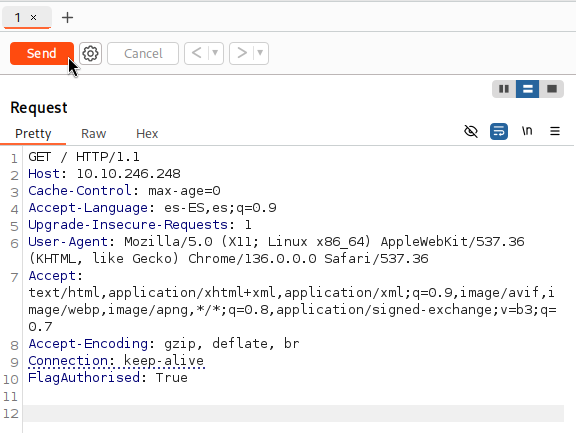Click the Connection keep-alive header

[116, 361]
